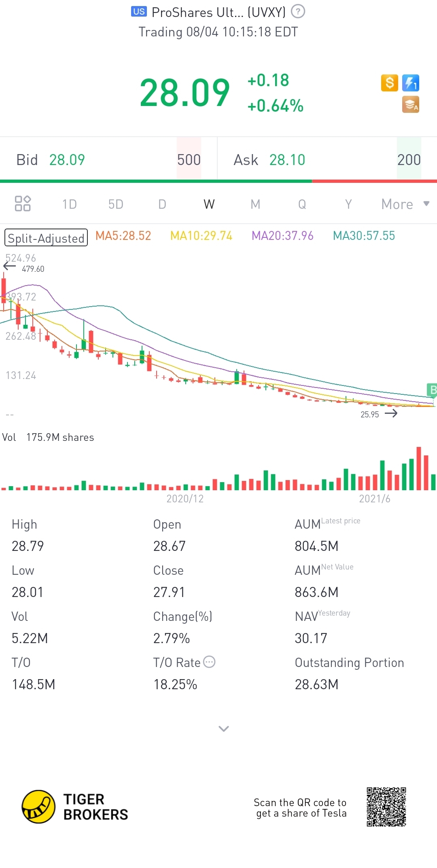Tap the ask size 200

409,160
